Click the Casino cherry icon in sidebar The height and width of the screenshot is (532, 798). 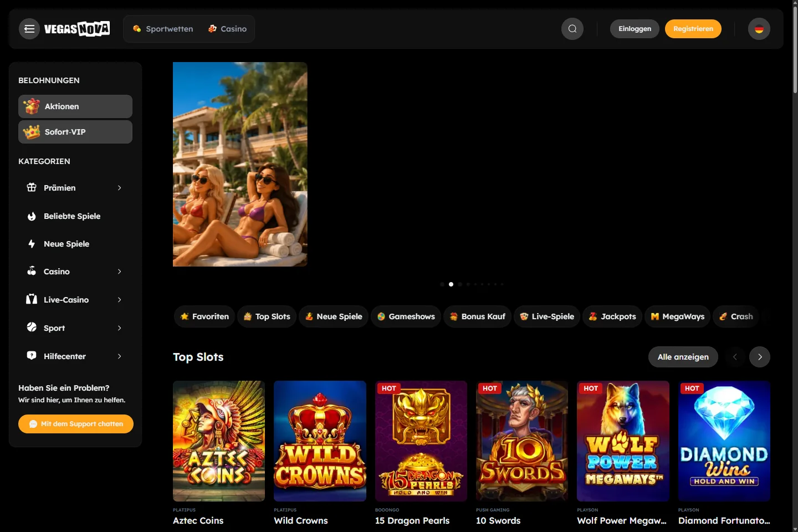[x=32, y=271]
